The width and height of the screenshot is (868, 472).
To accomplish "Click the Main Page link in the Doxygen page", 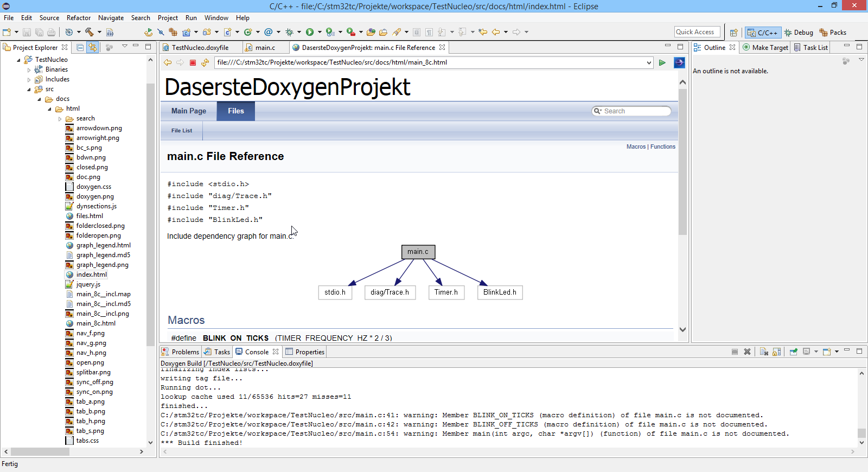I will 189,111.
